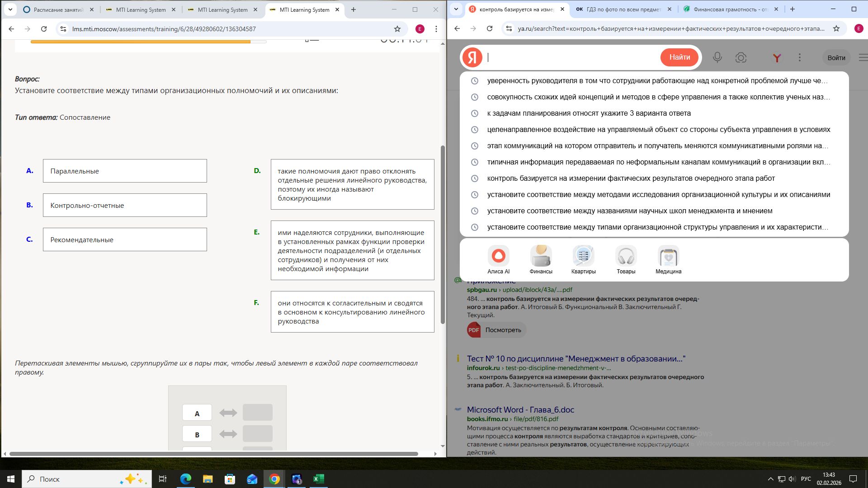The height and width of the screenshot is (488, 868).
Task: Click the Yandex logo in the search bar
Action: (x=472, y=57)
